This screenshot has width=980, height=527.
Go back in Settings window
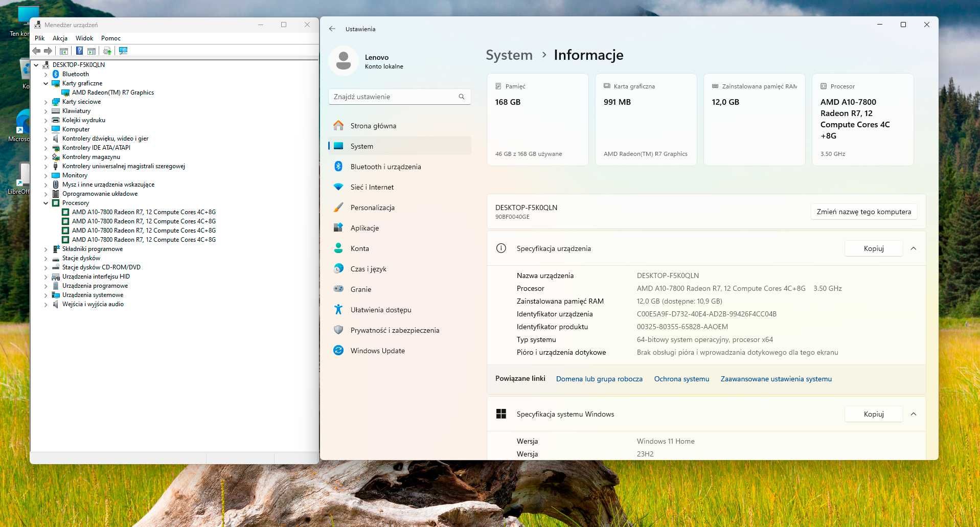point(332,29)
